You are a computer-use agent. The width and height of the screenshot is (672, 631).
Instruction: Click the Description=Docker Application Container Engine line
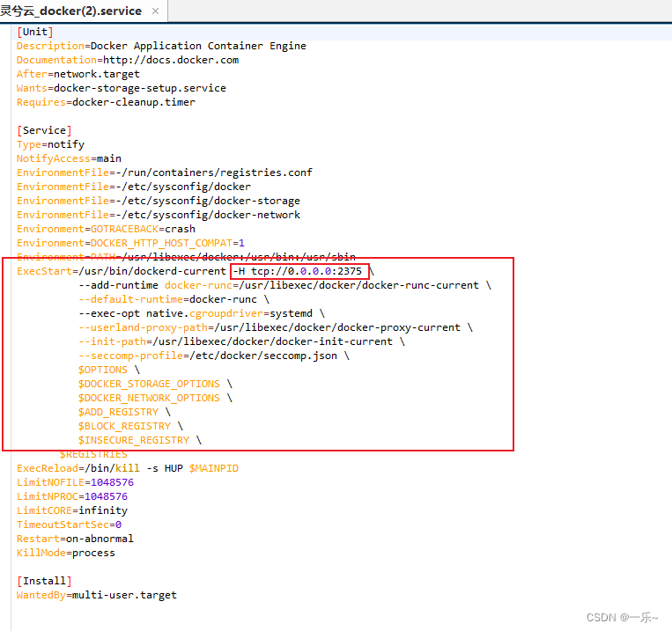(161, 46)
